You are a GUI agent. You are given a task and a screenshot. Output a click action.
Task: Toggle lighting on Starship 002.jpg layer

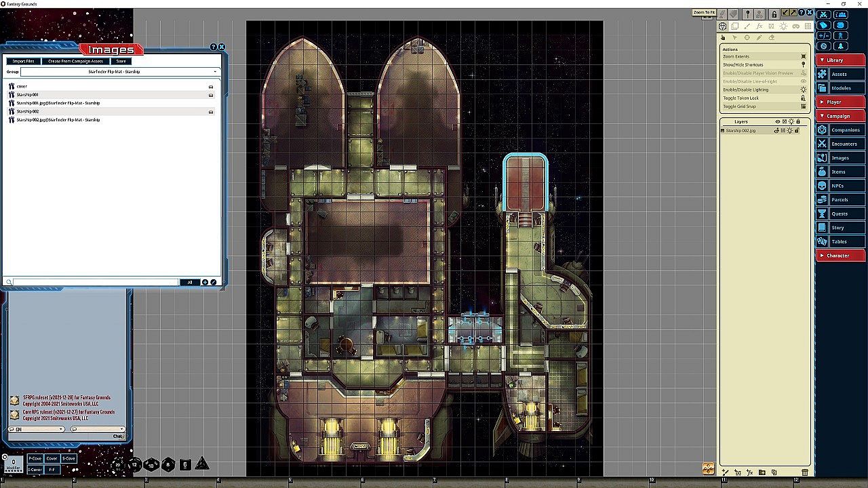point(790,130)
